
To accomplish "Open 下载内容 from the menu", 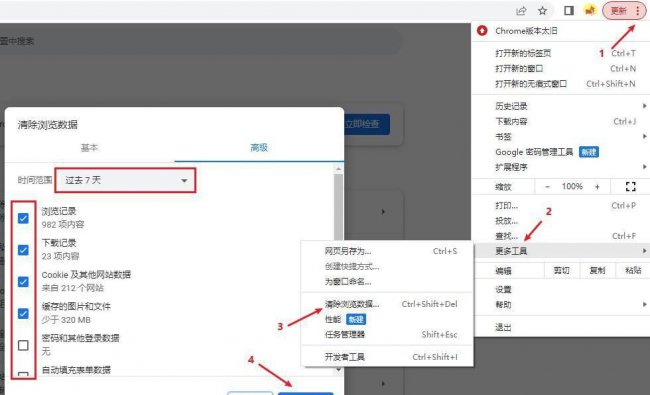I will coord(560,121).
